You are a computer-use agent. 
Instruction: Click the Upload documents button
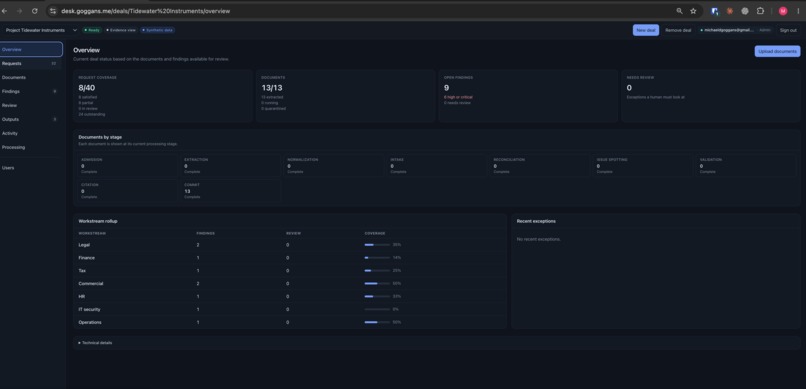(x=777, y=51)
